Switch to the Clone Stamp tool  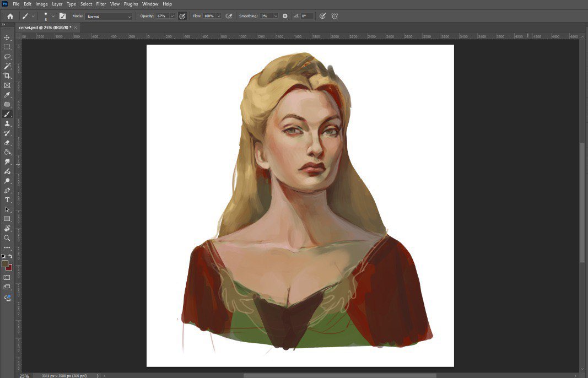(x=7, y=125)
